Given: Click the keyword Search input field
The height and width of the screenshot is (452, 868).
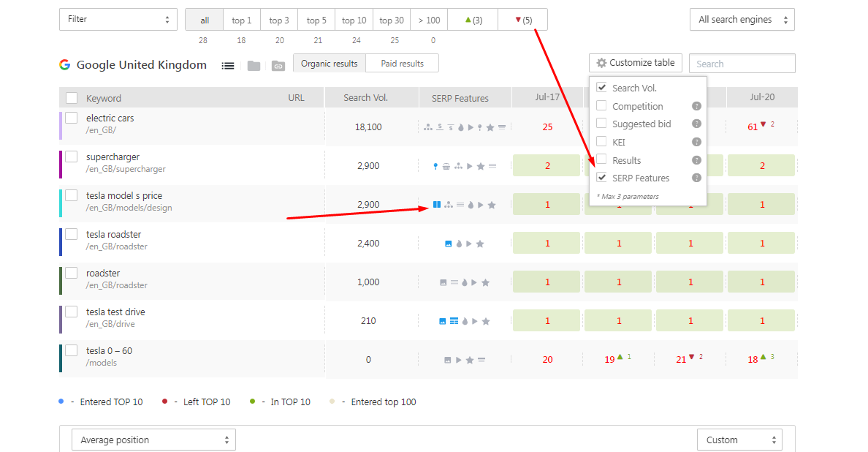Looking at the screenshot, I should (x=742, y=64).
